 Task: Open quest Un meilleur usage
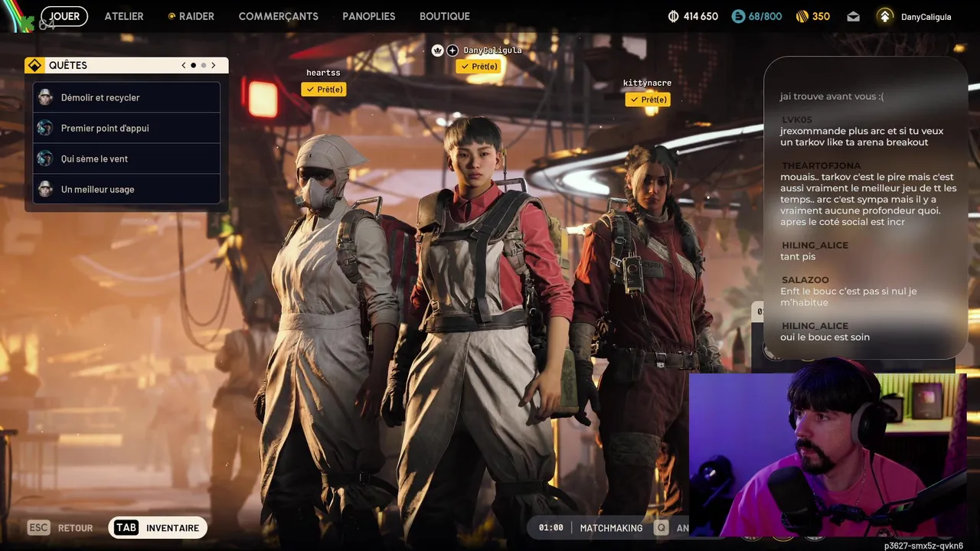pos(127,189)
